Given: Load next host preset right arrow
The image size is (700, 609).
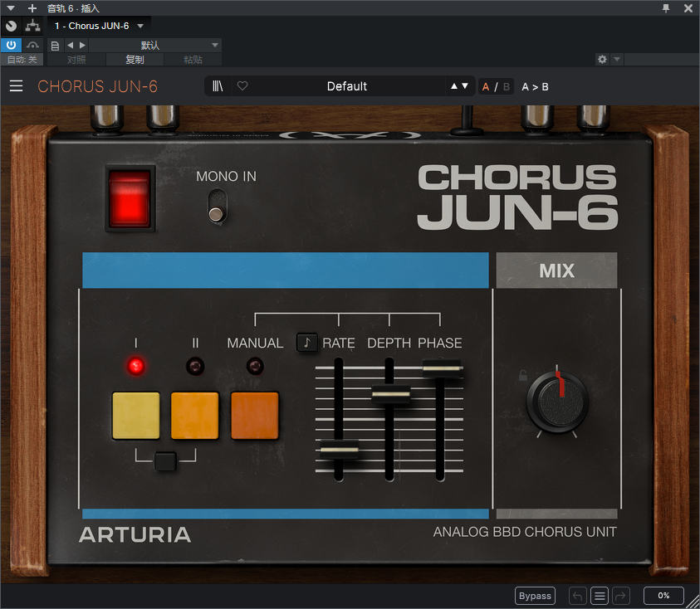Looking at the screenshot, I should click(x=82, y=45).
